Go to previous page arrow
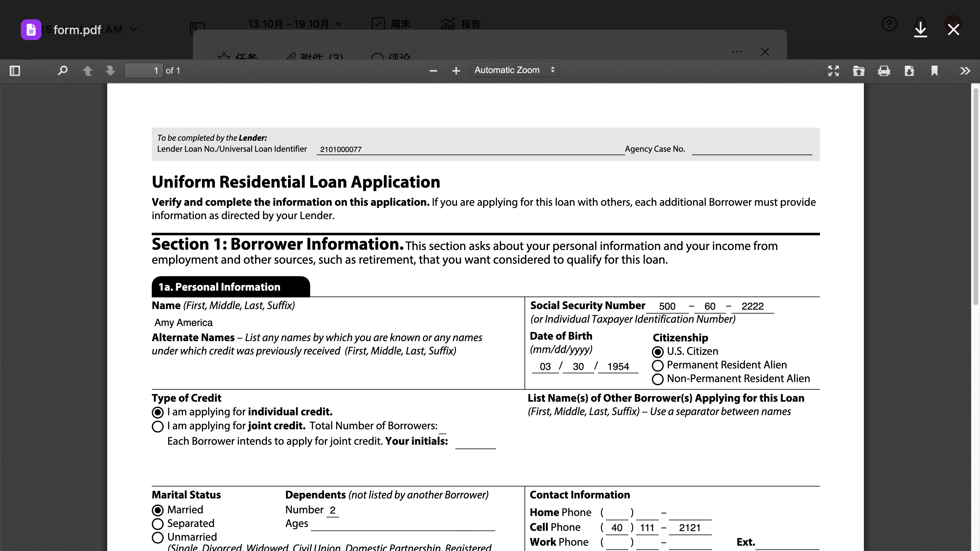The image size is (980, 551). click(88, 71)
